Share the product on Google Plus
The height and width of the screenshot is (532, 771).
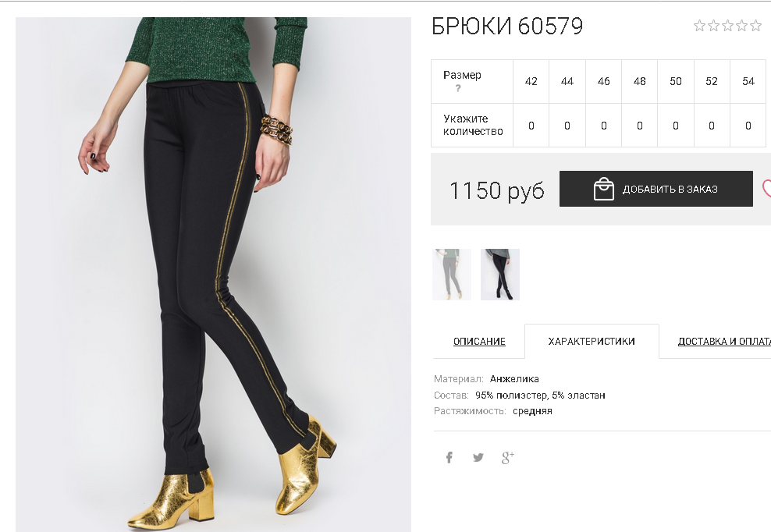click(507, 458)
